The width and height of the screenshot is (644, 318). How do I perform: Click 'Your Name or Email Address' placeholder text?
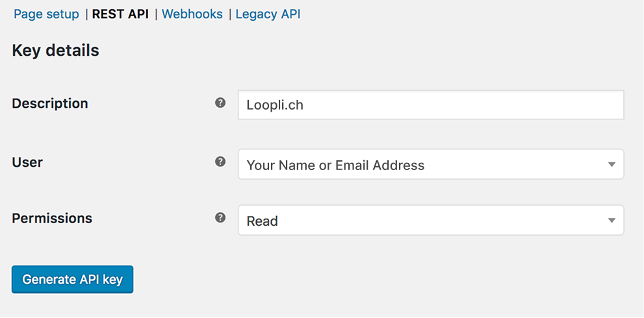coord(335,165)
